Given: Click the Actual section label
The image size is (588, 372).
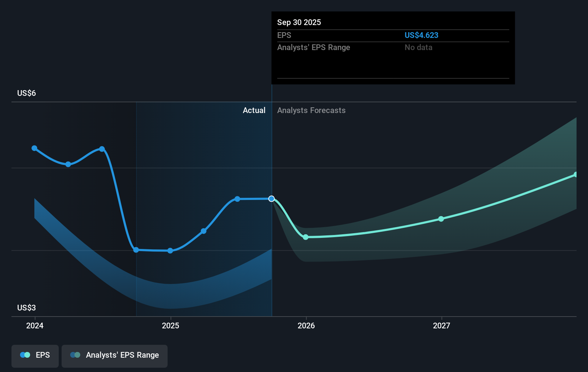Looking at the screenshot, I should tap(254, 111).
